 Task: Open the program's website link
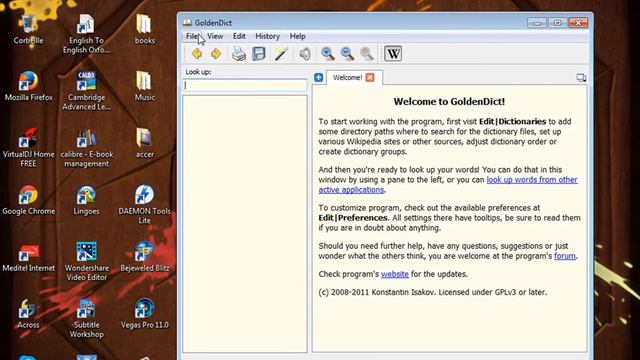[x=395, y=274]
